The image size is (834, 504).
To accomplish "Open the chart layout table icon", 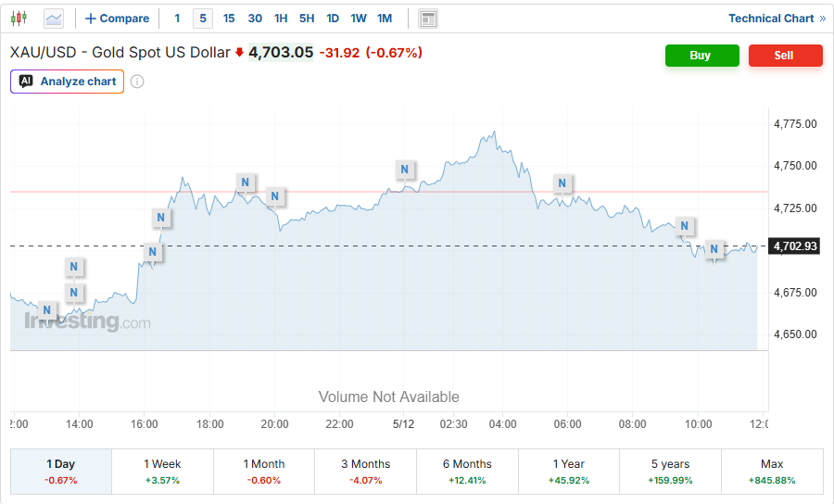I will (428, 19).
